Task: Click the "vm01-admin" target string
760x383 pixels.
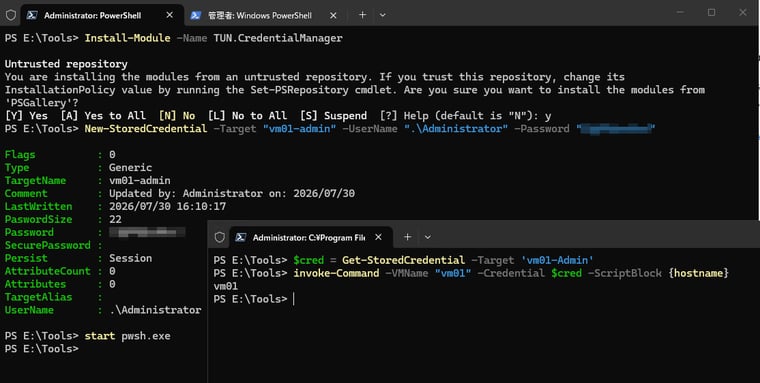Action: [x=299, y=129]
